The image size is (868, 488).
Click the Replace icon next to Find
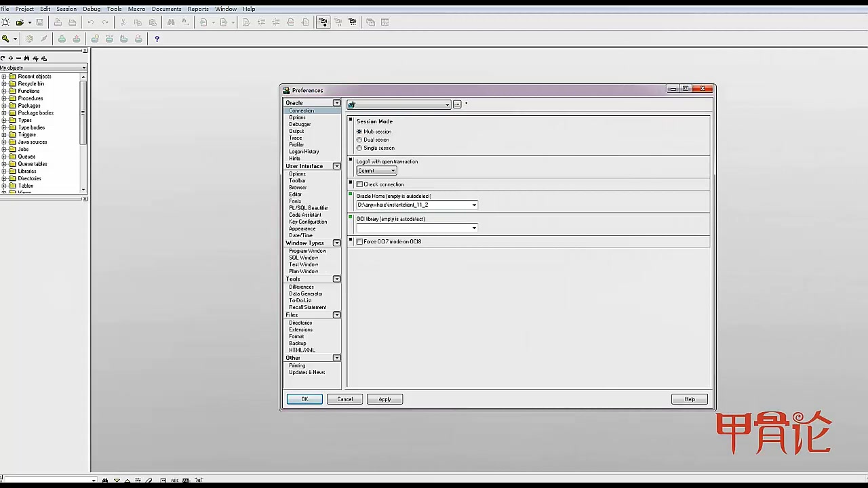point(185,22)
